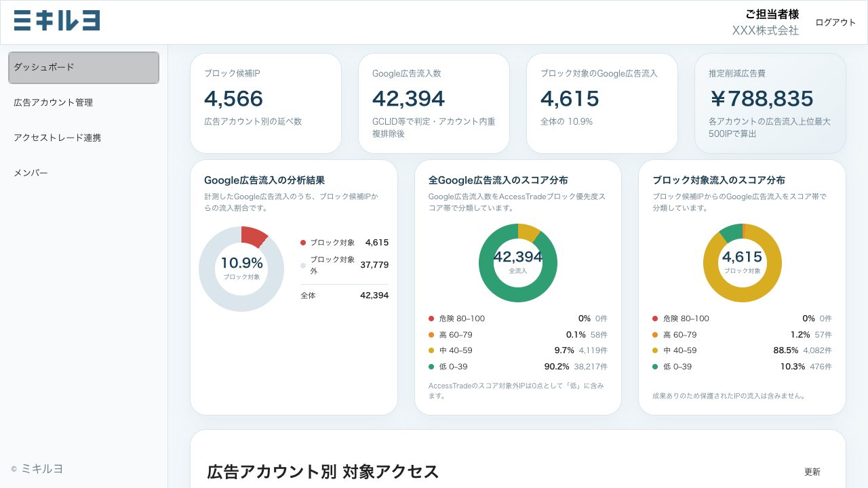Screen dimensions: 868x488
Task: Click 中 40–59 row showing 88.5%
Action: 743,350
